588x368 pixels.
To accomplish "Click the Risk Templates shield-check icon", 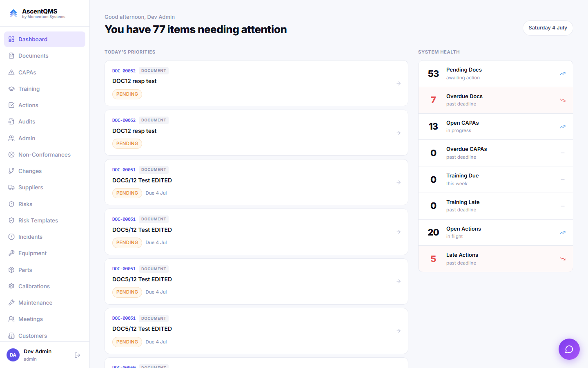I will pyautogui.click(x=11, y=220).
